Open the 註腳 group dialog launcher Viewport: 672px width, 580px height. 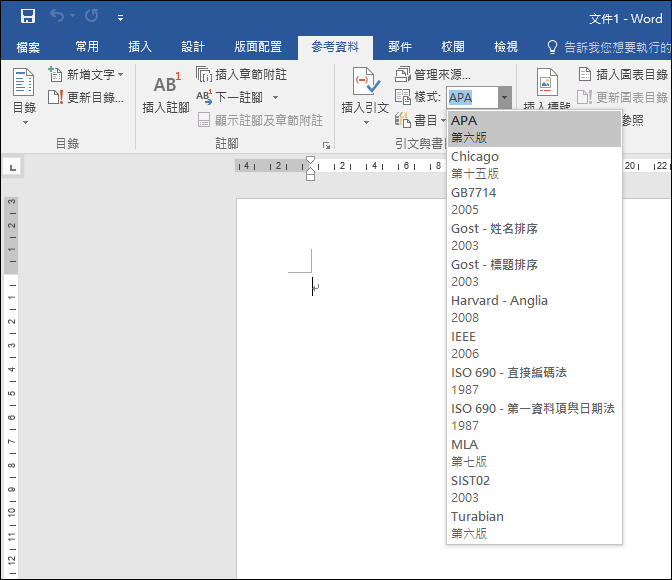point(327,146)
